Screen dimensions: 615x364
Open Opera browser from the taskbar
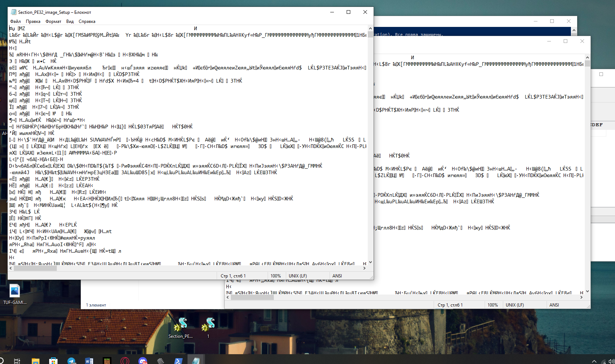[125, 361]
